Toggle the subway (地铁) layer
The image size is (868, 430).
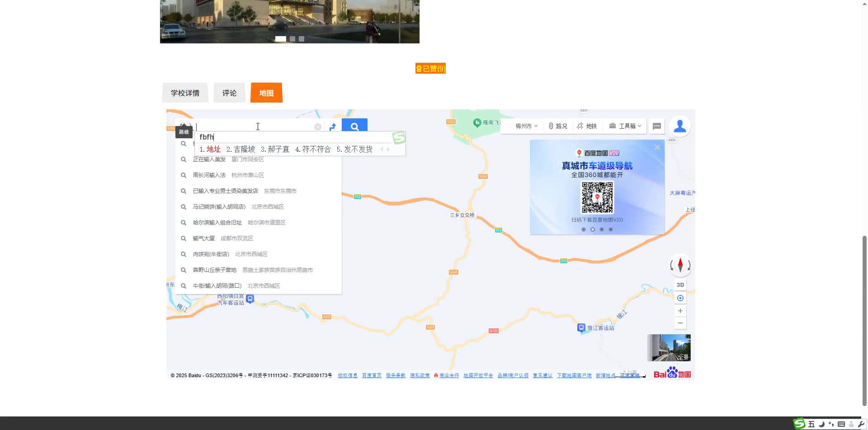click(x=587, y=126)
